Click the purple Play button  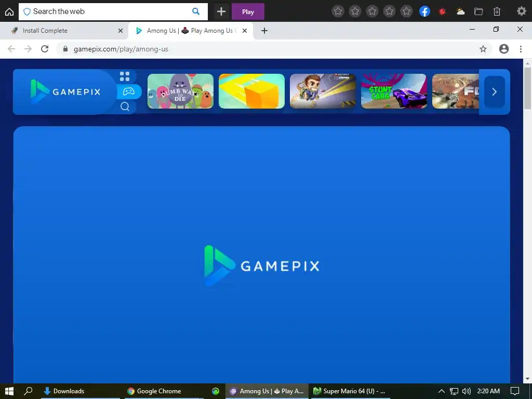248,12
